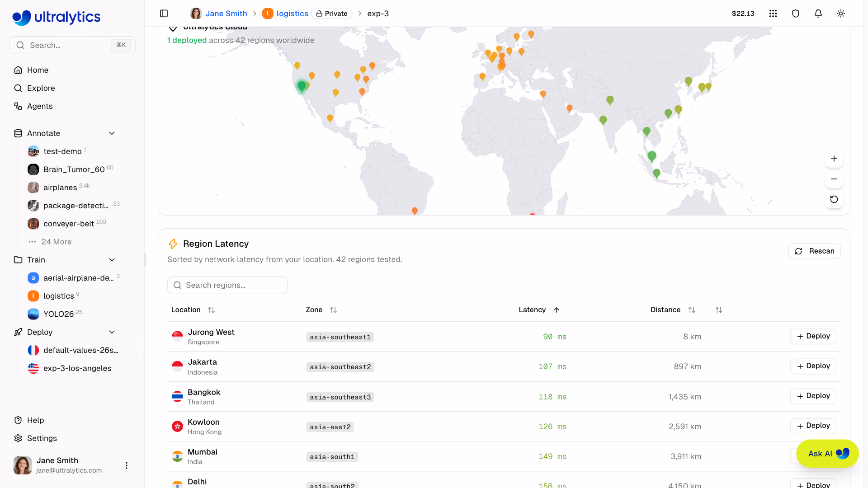Click the sidebar Search field
This screenshot has width=868, height=488.
pyautogui.click(x=72, y=45)
